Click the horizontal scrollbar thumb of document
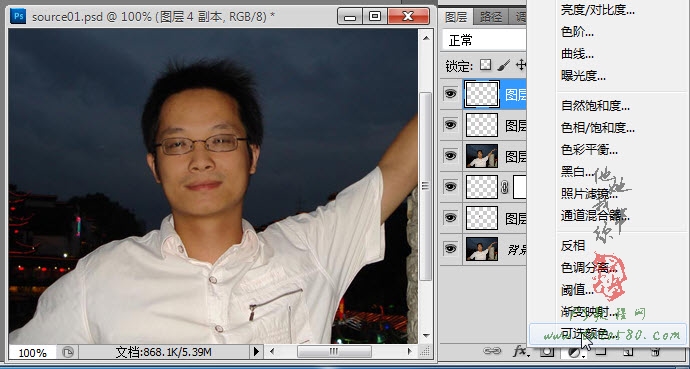The width and height of the screenshot is (690, 369). [334, 351]
